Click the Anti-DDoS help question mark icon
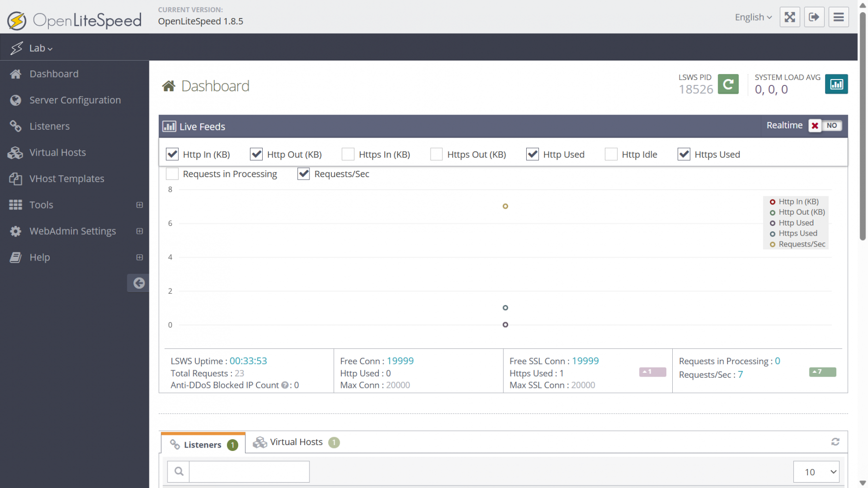Image resolution: width=868 pixels, height=488 pixels. pos(285,385)
